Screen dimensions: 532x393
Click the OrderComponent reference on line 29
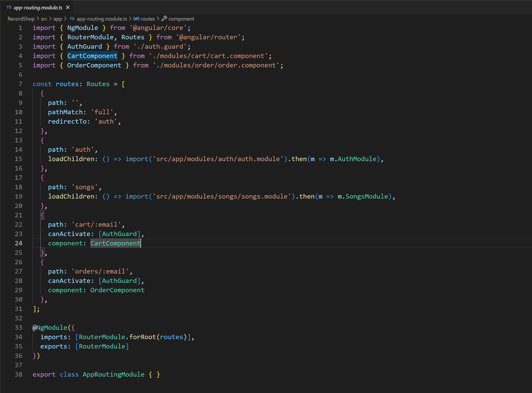pyautogui.click(x=117, y=290)
